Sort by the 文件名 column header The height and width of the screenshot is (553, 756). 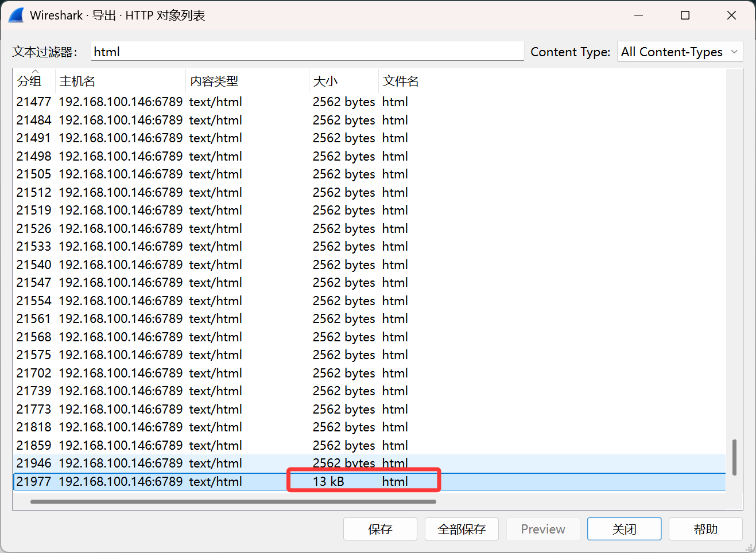coord(401,81)
